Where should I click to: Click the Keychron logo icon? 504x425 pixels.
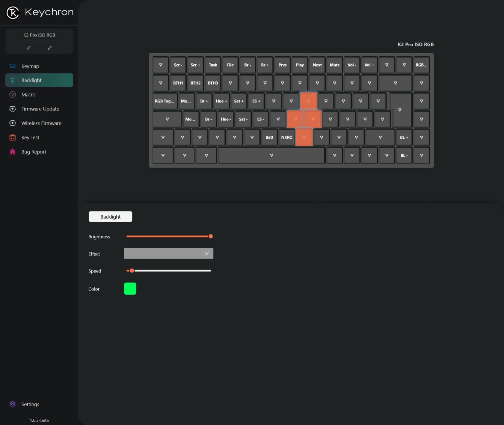[13, 13]
